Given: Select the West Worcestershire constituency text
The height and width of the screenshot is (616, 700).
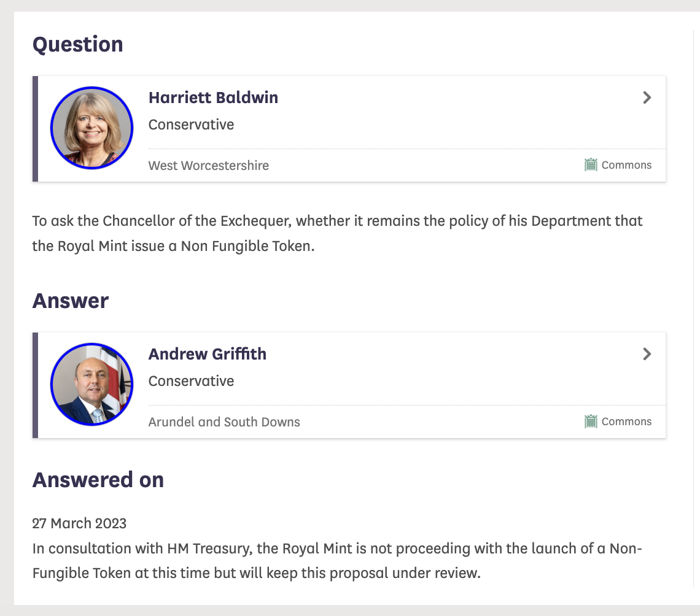Looking at the screenshot, I should 209,166.
